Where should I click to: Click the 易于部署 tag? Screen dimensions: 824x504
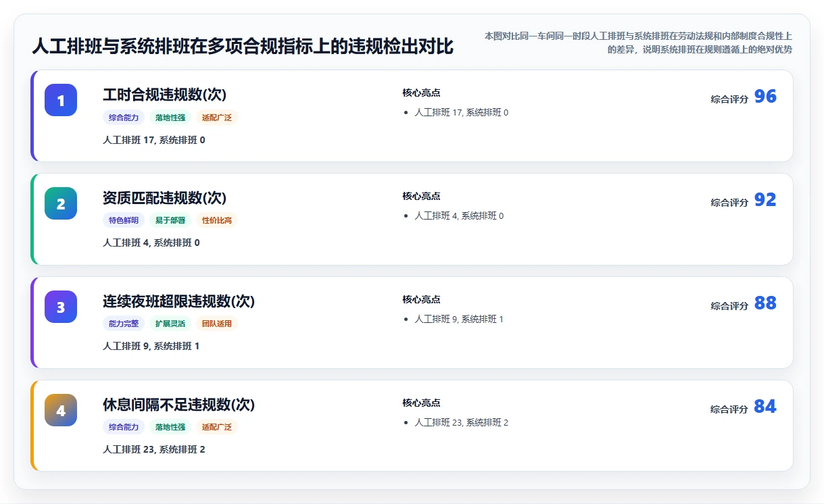pyautogui.click(x=170, y=220)
